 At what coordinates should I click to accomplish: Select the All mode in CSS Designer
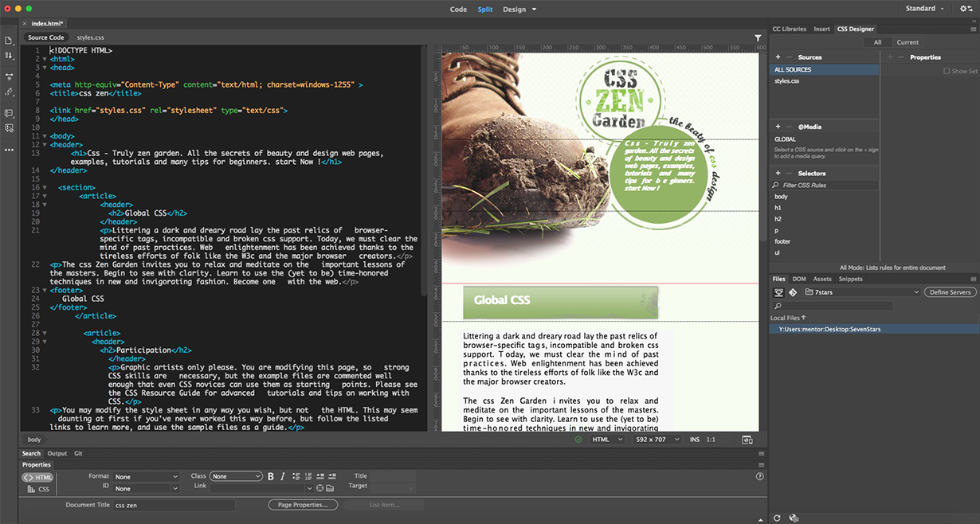coord(877,42)
